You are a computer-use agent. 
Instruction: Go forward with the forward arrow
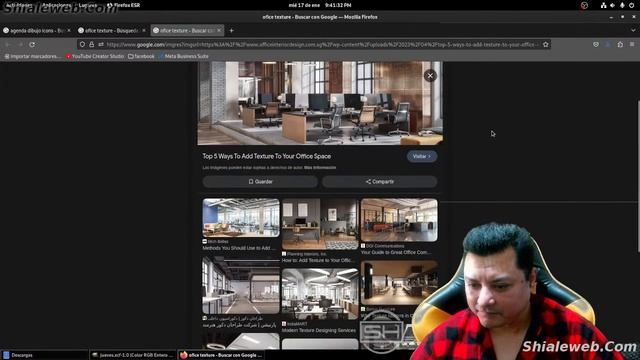20,44
